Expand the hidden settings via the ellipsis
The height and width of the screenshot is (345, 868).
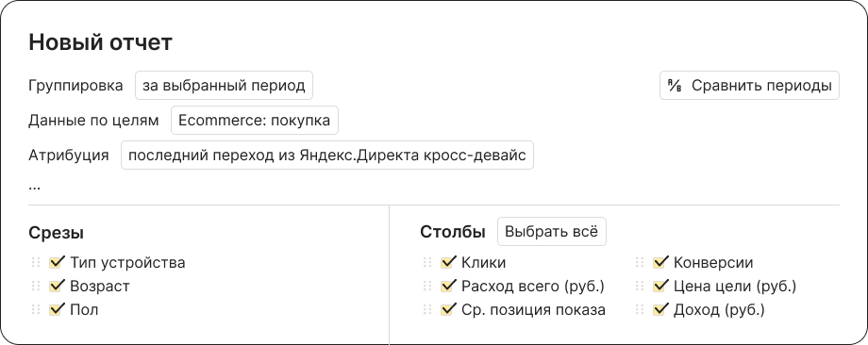[34, 187]
